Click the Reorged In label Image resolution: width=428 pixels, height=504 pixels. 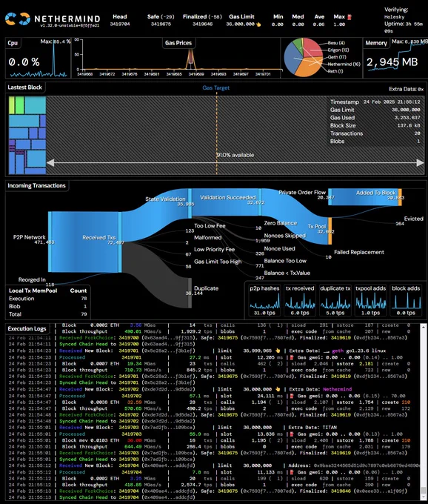tap(32, 279)
